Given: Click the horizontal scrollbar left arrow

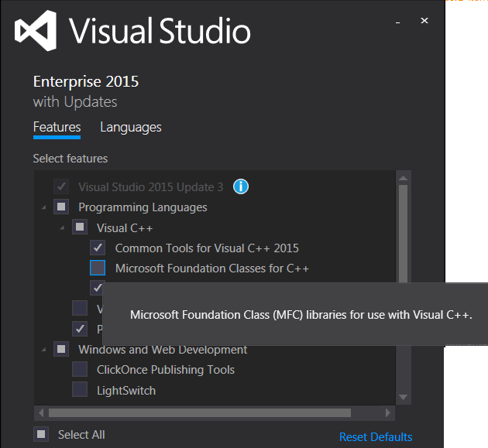Looking at the screenshot, I should (x=40, y=412).
